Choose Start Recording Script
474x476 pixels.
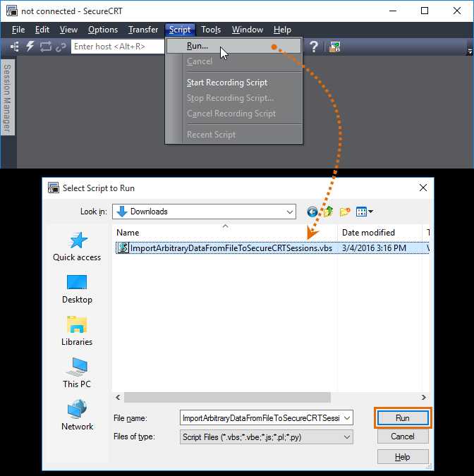click(227, 83)
